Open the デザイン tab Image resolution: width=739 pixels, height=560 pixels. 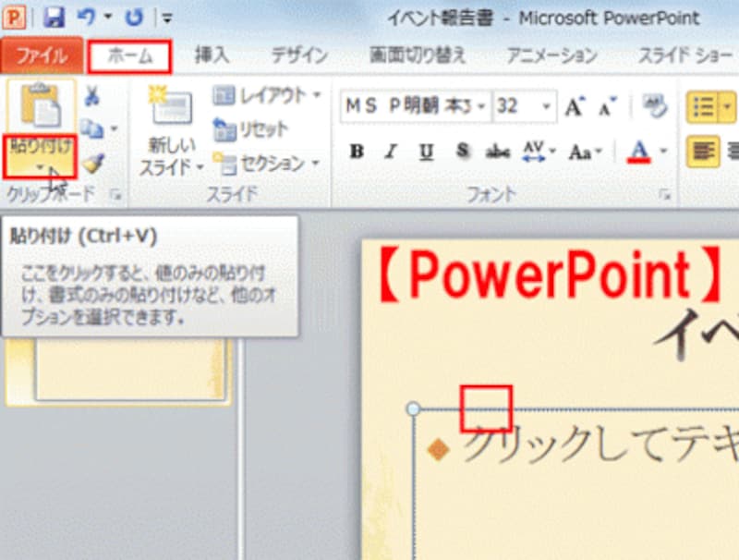pyautogui.click(x=299, y=55)
